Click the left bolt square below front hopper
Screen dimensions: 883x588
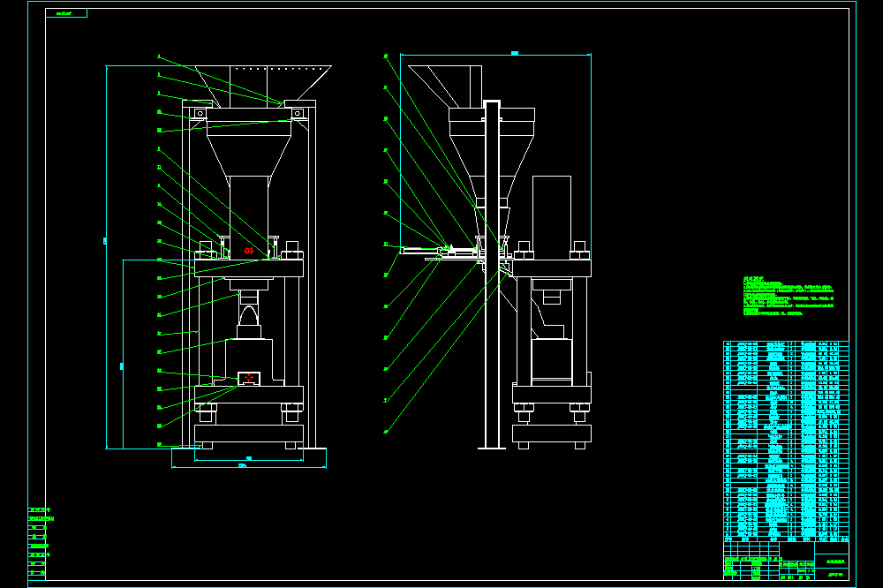[200, 114]
